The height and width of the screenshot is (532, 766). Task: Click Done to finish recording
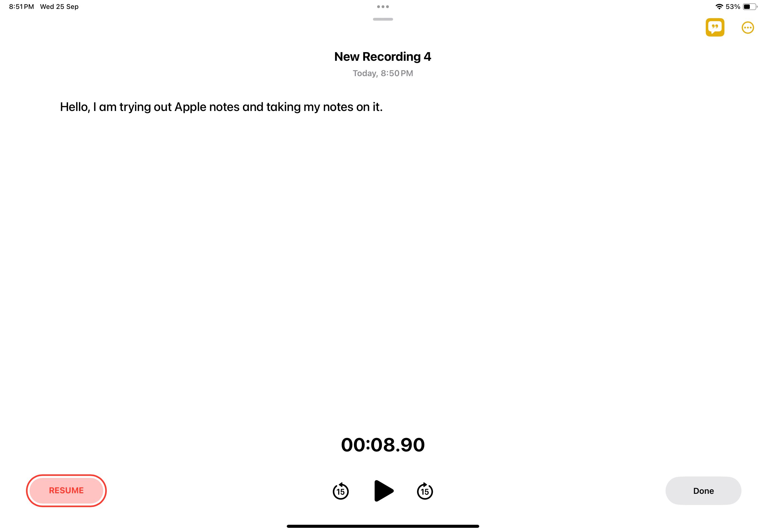coord(703,491)
